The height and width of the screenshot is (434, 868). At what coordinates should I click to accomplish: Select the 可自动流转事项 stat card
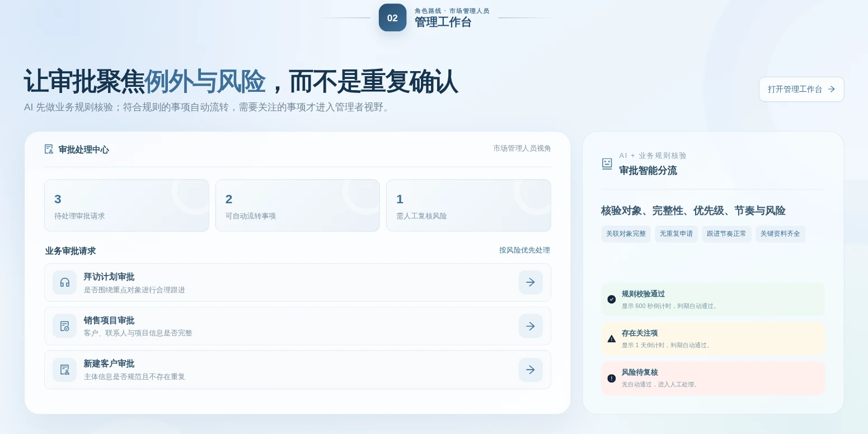(x=298, y=206)
